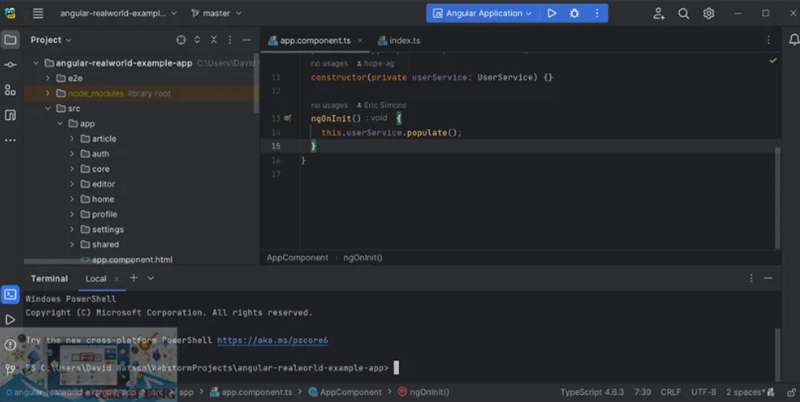Select the Local terminal tab
Image resolution: width=800 pixels, height=402 pixels.
click(96, 279)
